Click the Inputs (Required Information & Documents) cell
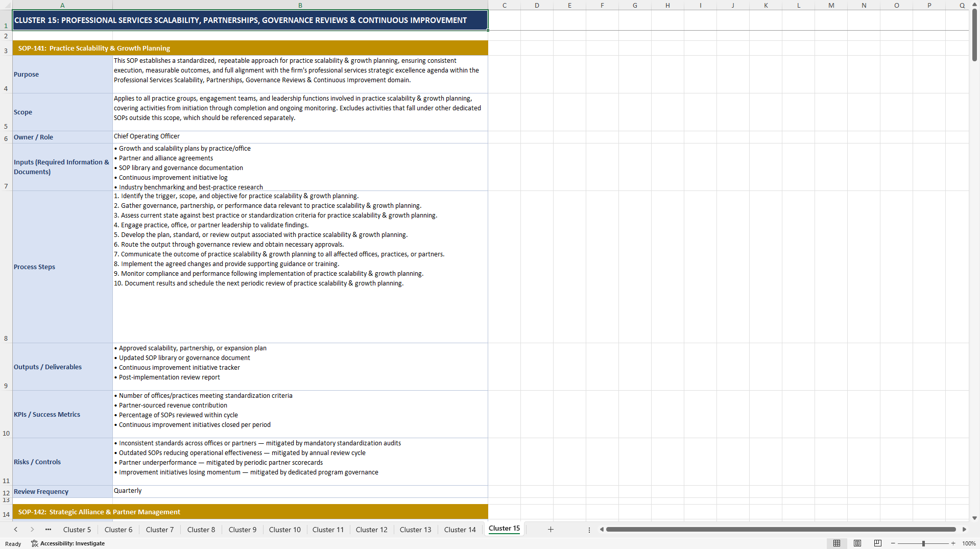Screen dimensions: 980x549 pyautogui.click(x=62, y=167)
